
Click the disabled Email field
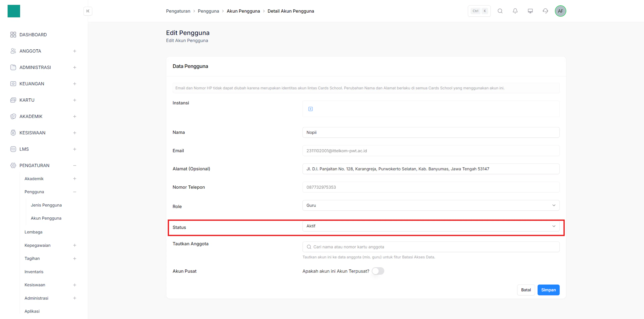[431, 151]
